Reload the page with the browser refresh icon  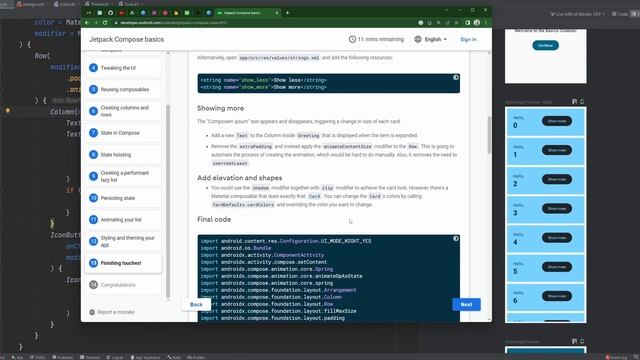[x=105, y=23]
